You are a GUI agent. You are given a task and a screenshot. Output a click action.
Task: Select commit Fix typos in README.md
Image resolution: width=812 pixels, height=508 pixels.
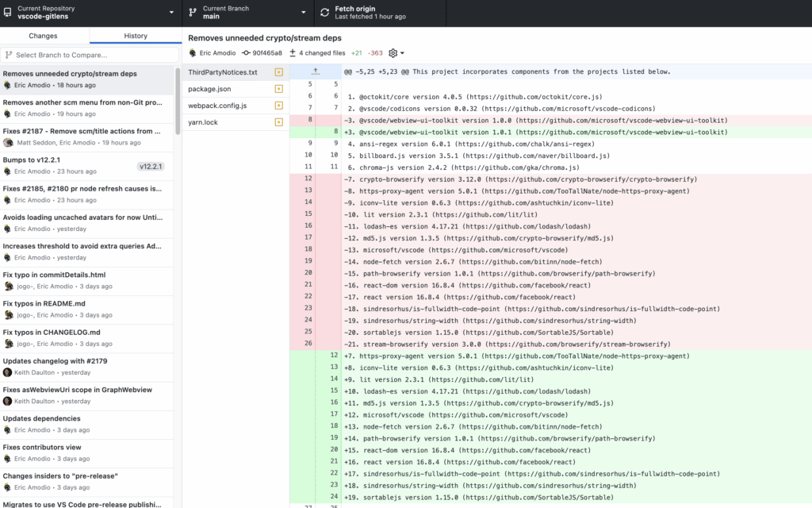(x=86, y=310)
